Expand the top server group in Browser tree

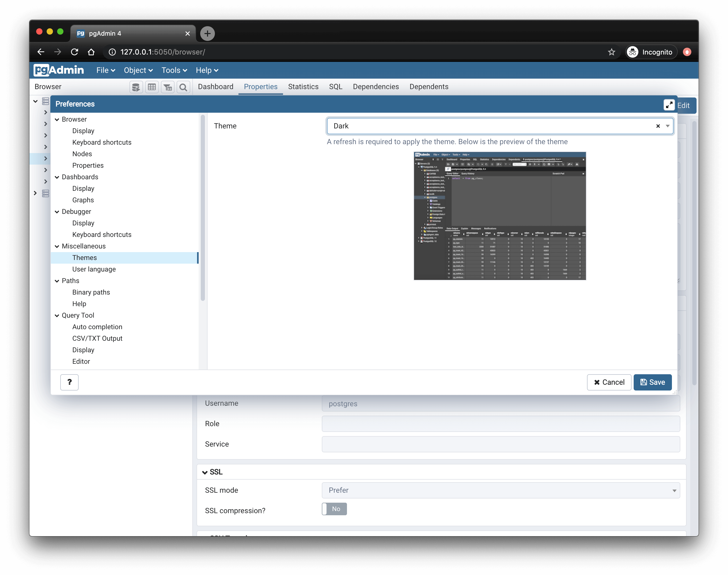35,101
